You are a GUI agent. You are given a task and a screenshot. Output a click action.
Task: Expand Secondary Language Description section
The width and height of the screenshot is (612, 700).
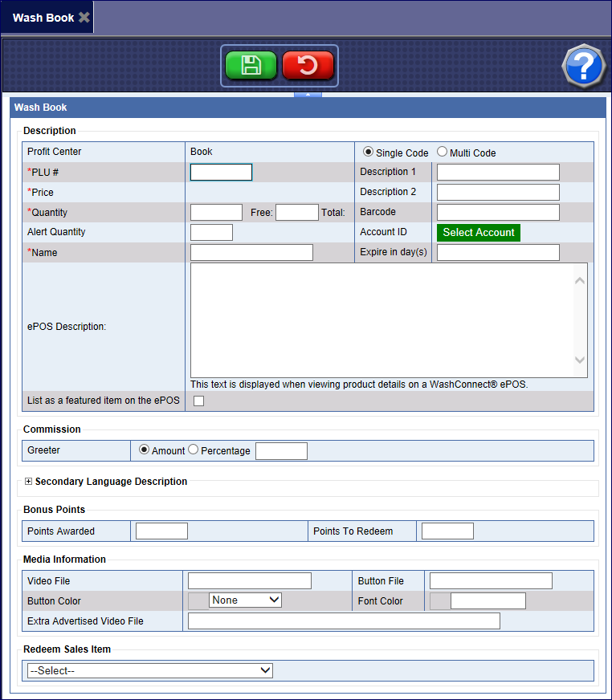tap(28, 482)
